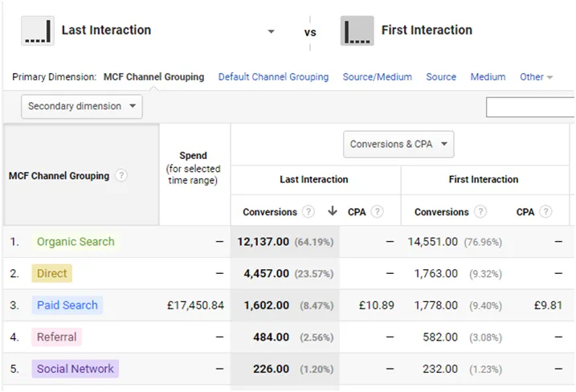The image size is (576, 392).
Task: Open the Last Interaction model dropdown
Action: click(x=271, y=32)
